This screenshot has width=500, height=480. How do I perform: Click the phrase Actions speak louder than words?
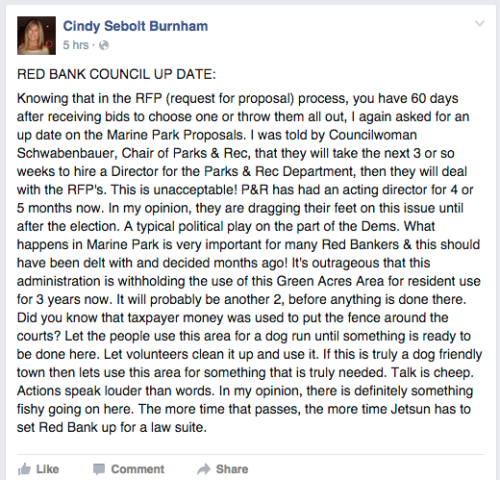click(116, 391)
